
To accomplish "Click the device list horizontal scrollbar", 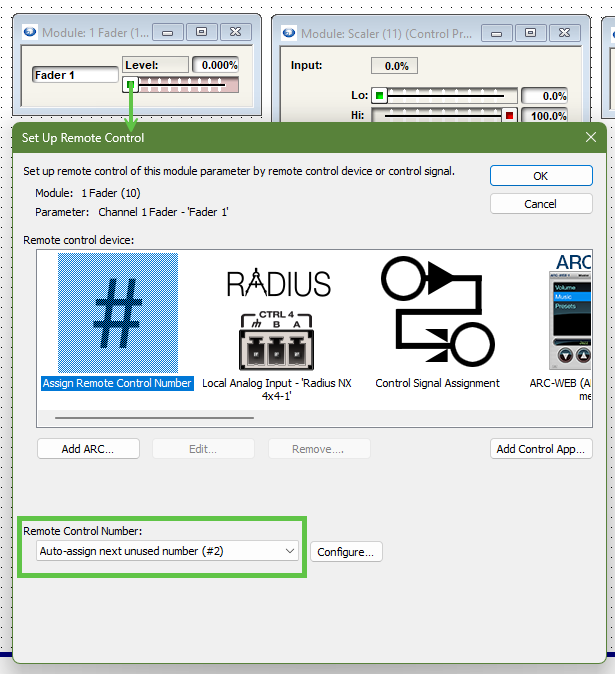I will click(x=154, y=418).
